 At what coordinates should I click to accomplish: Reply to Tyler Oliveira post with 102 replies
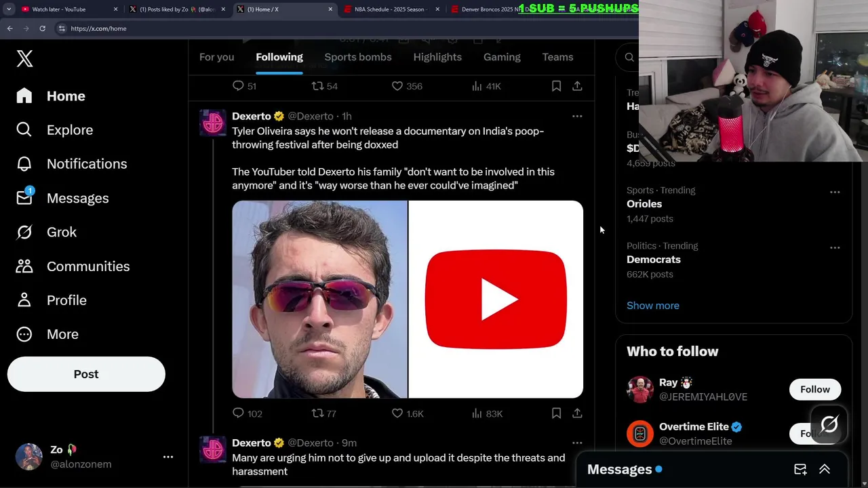[x=247, y=413]
